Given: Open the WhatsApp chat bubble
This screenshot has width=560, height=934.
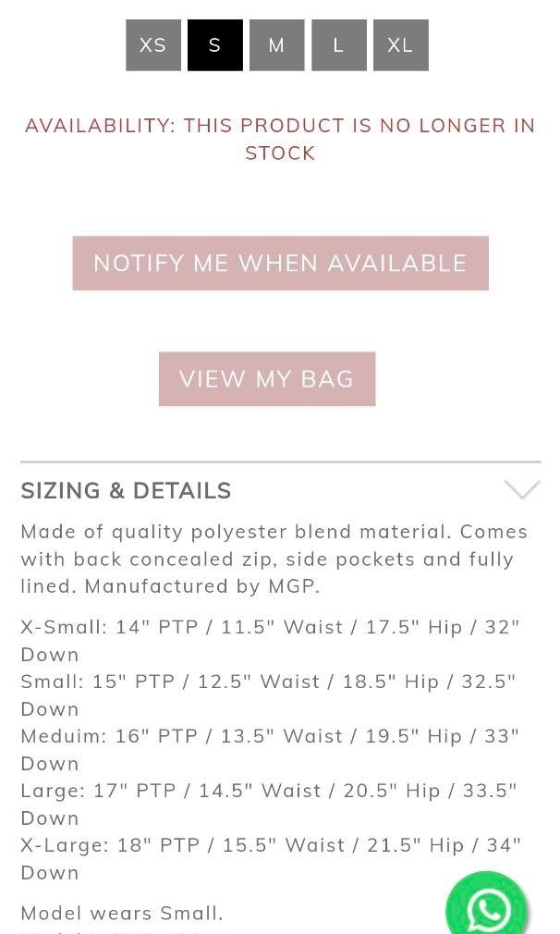Looking at the screenshot, I should click(x=486, y=908).
